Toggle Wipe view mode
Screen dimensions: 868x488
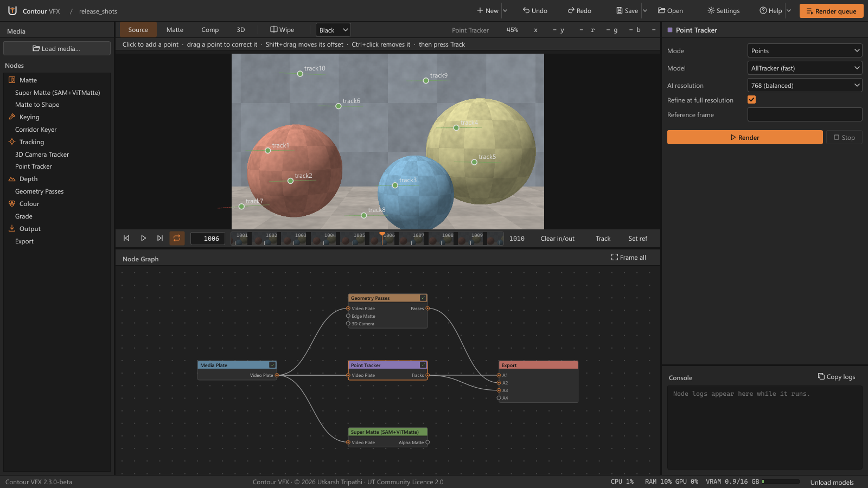pyautogui.click(x=282, y=30)
